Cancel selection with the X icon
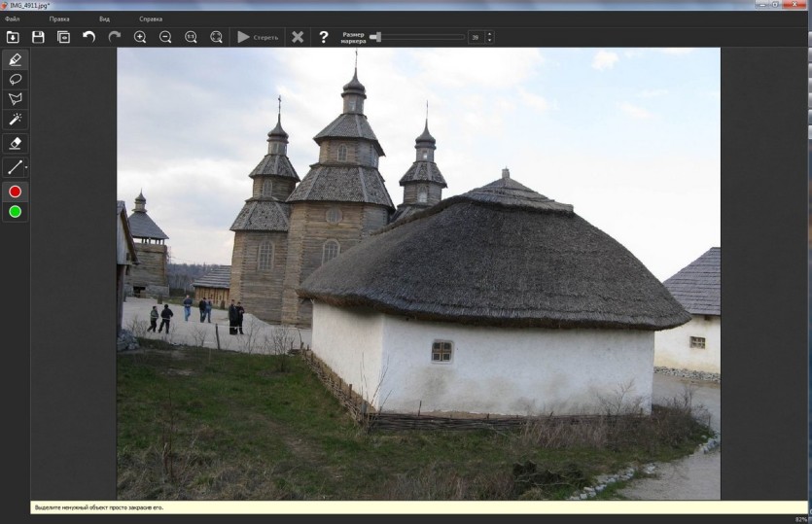 click(x=298, y=37)
